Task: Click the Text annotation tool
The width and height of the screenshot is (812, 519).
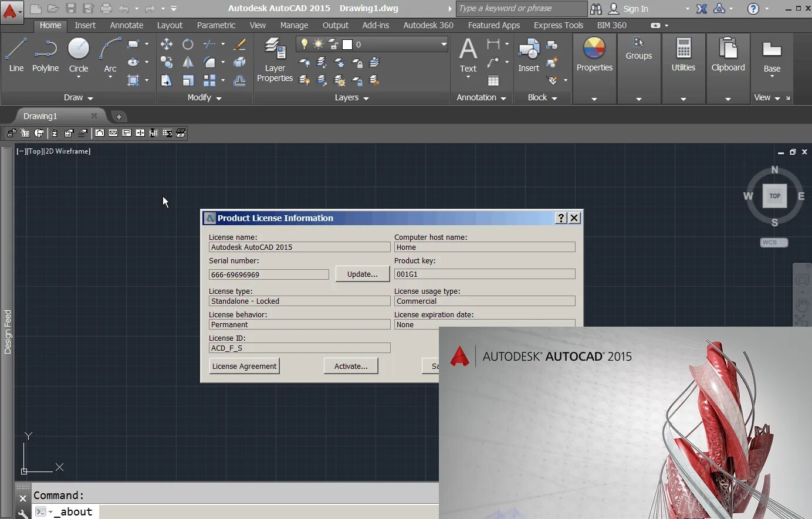Action: pos(468,55)
